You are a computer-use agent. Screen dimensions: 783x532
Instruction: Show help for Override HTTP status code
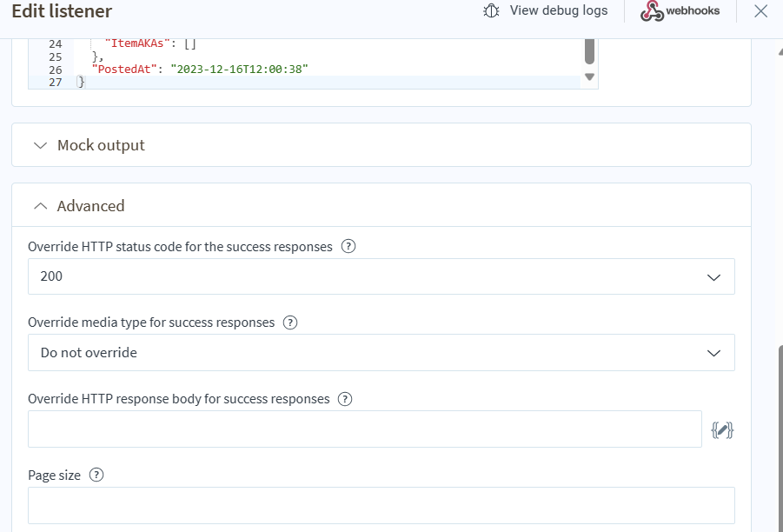click(348, 246)
